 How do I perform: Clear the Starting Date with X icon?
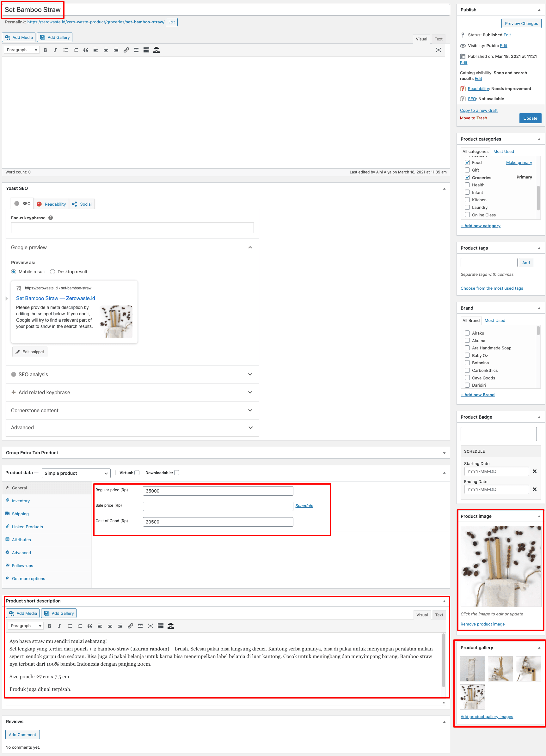(534, 471)
